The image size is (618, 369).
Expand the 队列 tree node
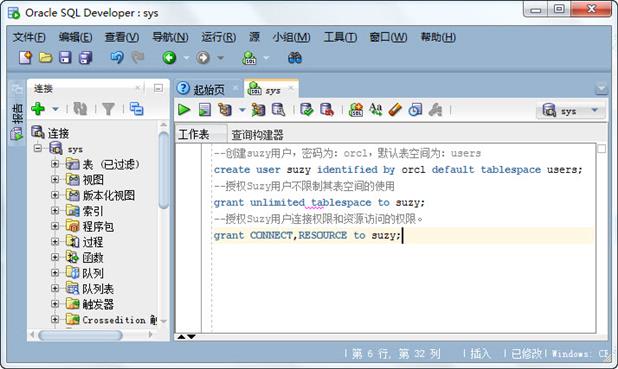pos(55,273)
